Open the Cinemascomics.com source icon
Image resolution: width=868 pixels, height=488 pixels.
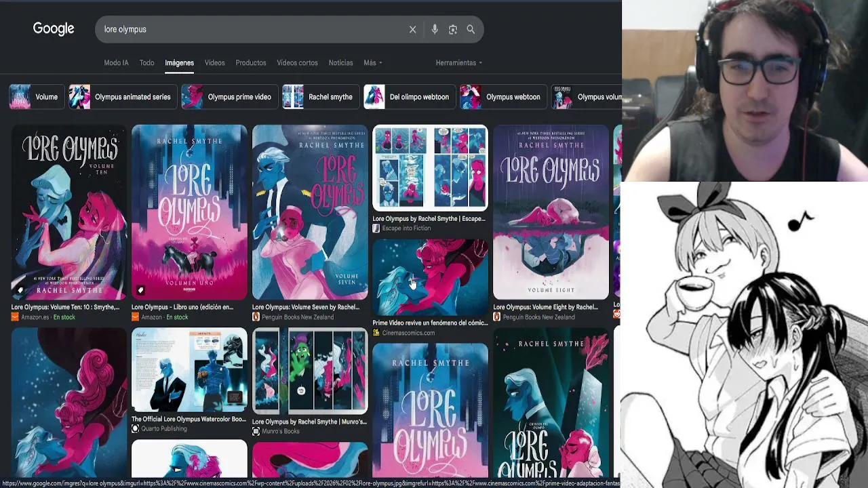coord(376,333)
